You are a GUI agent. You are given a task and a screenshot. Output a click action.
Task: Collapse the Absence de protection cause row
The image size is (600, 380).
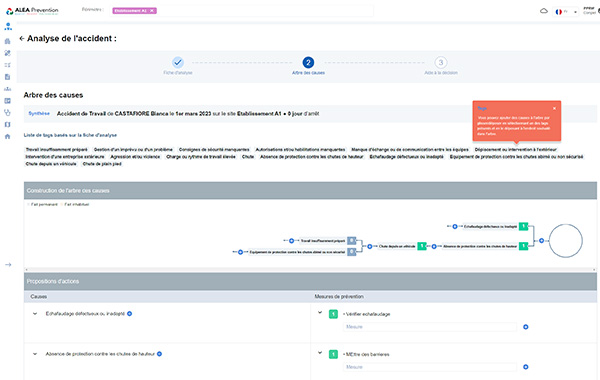[x=35, y=354]
